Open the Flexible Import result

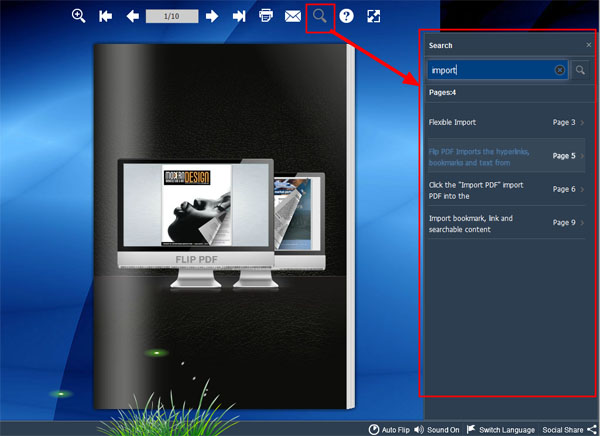[x=507, y=122]
